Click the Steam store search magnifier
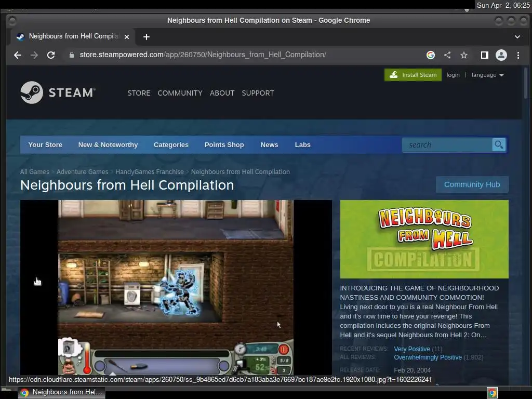Image resolution: width=532 pixels, height=399 pixels. coord(499,145)
